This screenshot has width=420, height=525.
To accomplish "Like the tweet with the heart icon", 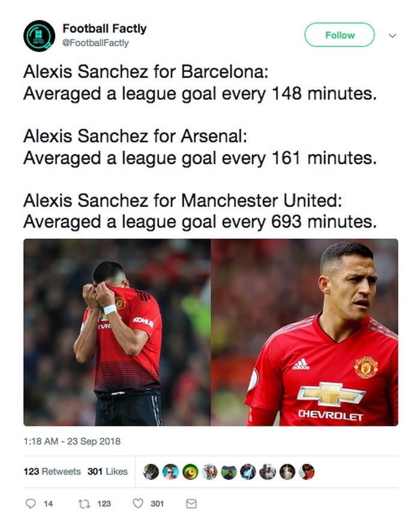I will tap(138, 503).
